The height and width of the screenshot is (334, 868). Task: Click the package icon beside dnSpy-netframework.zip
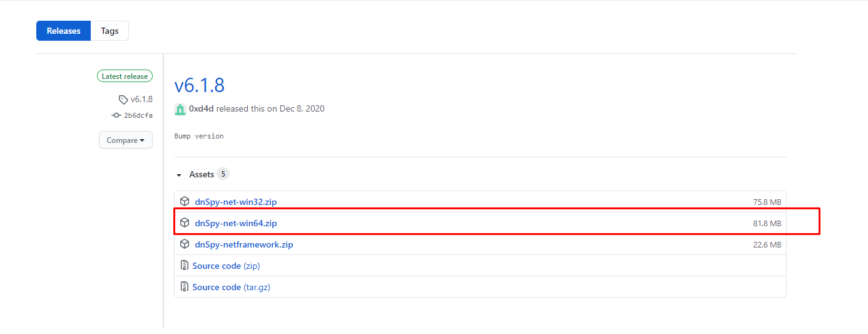tap(185, 244)
